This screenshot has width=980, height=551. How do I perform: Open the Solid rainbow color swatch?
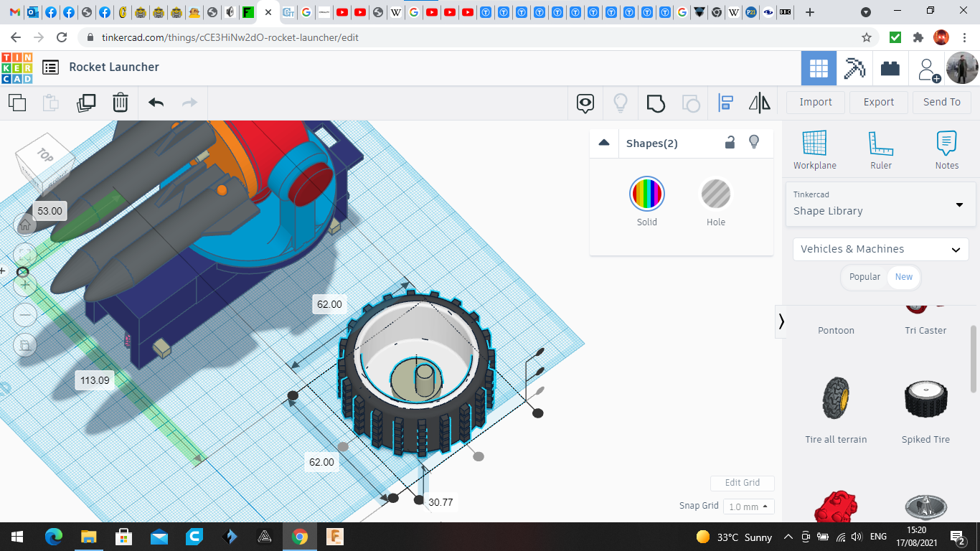point(647,194)
